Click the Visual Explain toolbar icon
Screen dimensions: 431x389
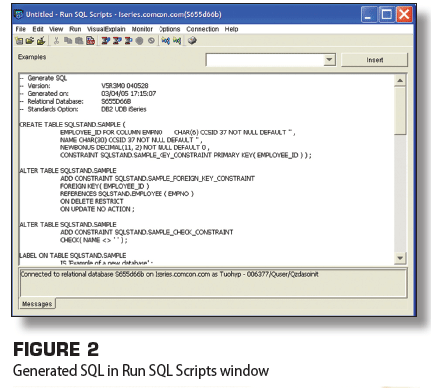click(166, 41)
